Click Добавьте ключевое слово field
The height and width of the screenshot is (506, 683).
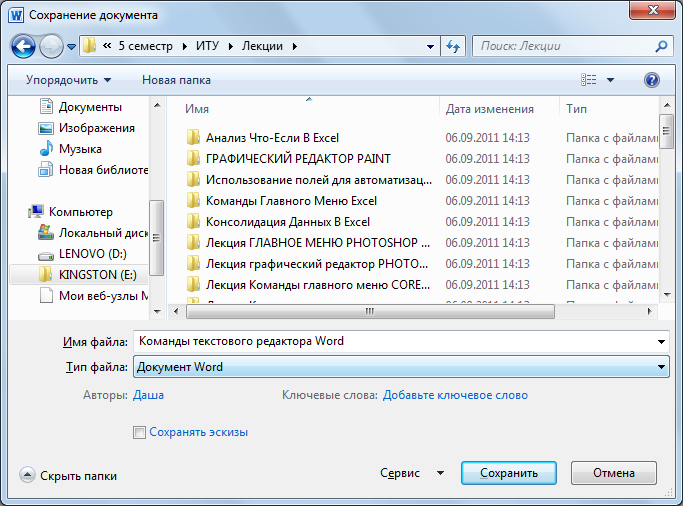tap(455, 395)
